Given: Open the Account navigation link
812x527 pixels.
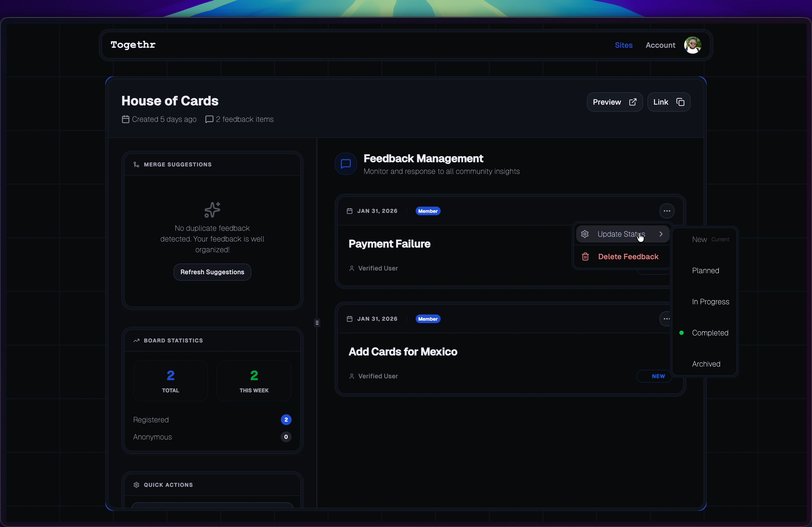Looking at the screenshot, I should (660, 45).
